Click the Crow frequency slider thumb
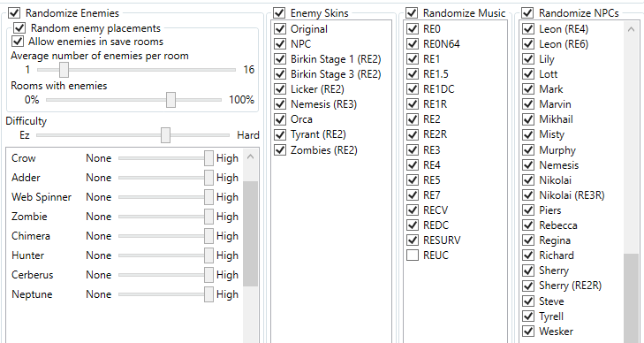Viewport: 644px width, 343px height. tap(208, 158)
